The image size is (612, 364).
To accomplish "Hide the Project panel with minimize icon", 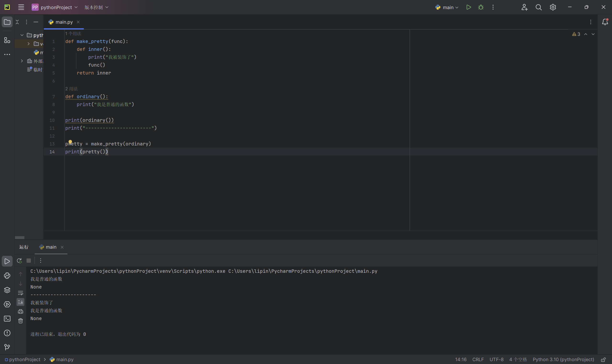I will pyautogui.click(x=36, y=22).
